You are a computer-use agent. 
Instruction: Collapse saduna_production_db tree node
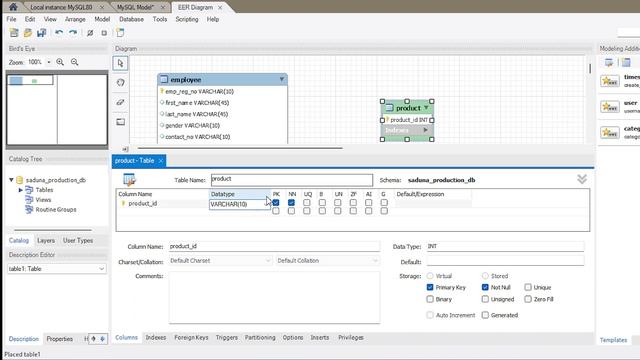coord(11,180)
